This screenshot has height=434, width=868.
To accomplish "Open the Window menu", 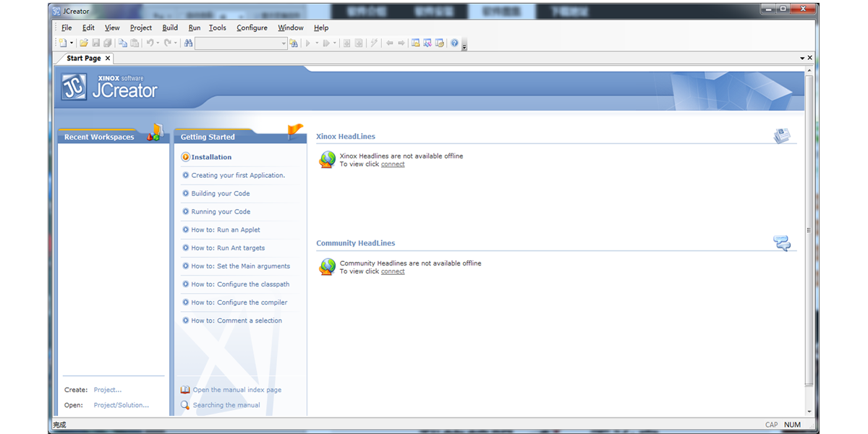I will click(291, 27).
